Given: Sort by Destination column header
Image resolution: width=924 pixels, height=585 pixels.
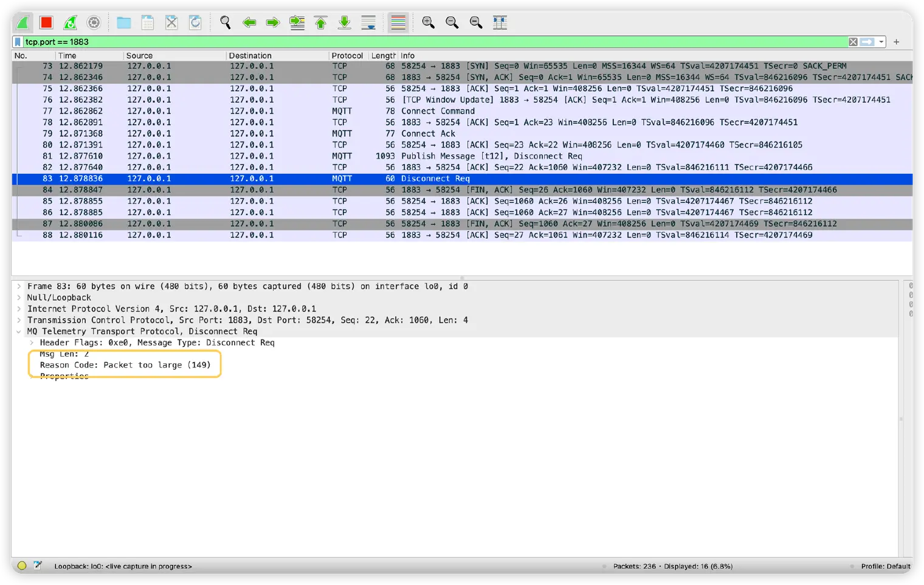Looking at the screenshot, I should pyautogui.click(x=278, y=55).
